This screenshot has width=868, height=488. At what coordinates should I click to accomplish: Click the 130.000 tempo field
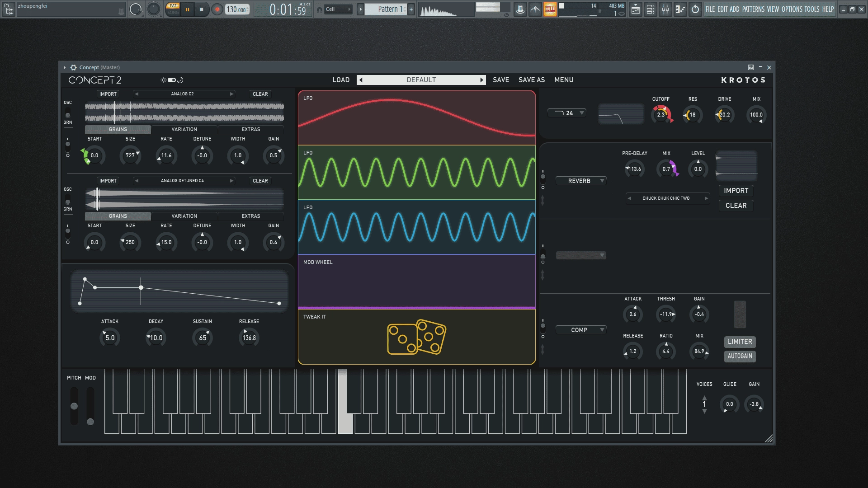pyautogui.click(x=237, y=9)
